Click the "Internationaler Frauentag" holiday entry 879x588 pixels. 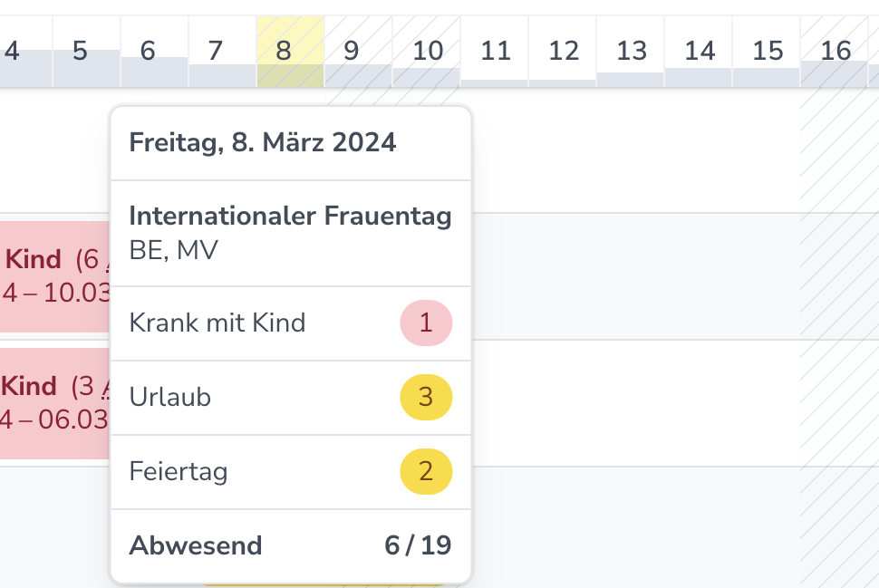pos(290,216)
